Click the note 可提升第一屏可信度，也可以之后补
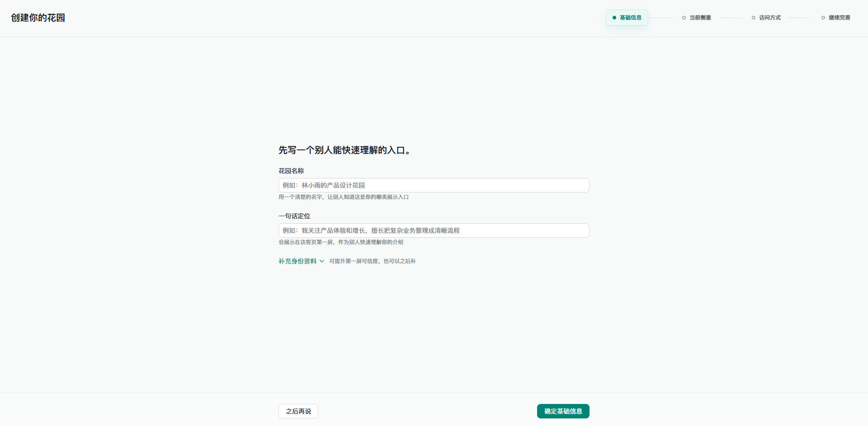Viewport: 868px width, 427px height. (373, 261)
